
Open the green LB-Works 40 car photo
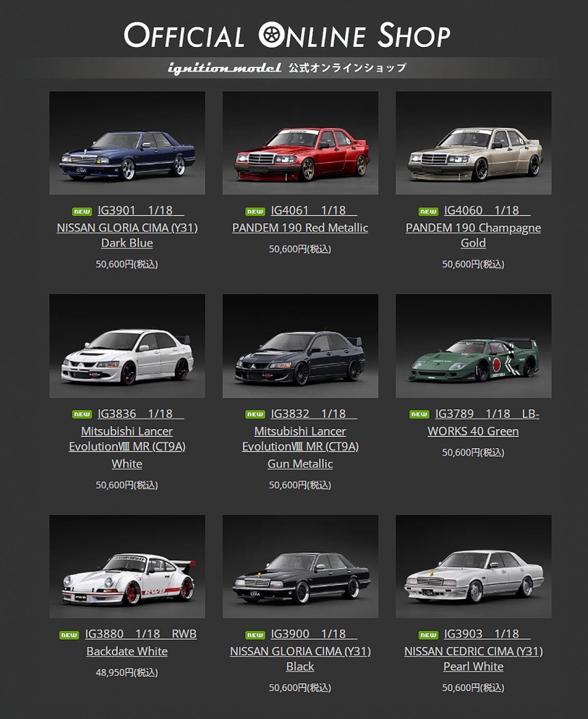pos(473,345)
